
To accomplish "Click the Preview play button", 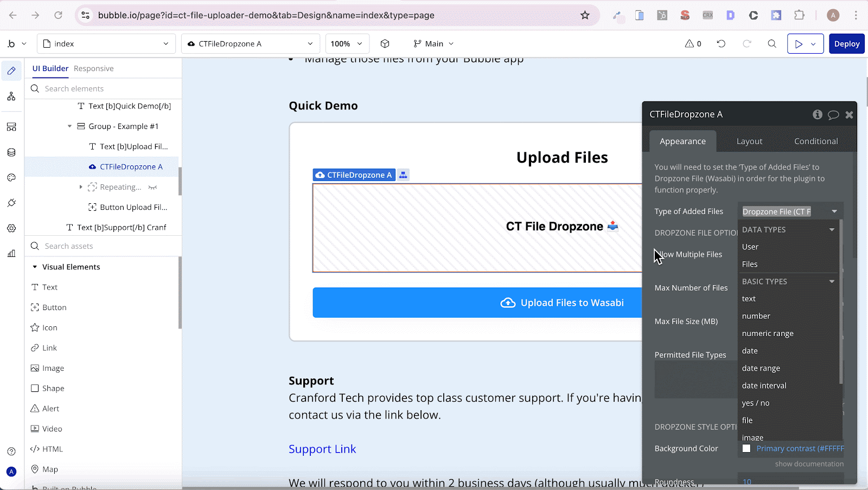I will coord(798,44).
